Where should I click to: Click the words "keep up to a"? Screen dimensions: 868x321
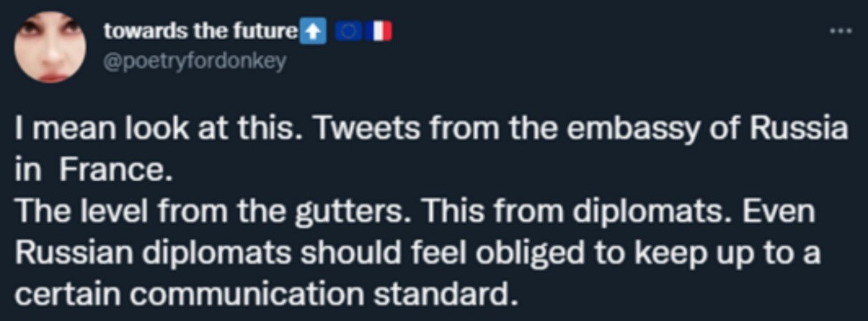[727, 253]
